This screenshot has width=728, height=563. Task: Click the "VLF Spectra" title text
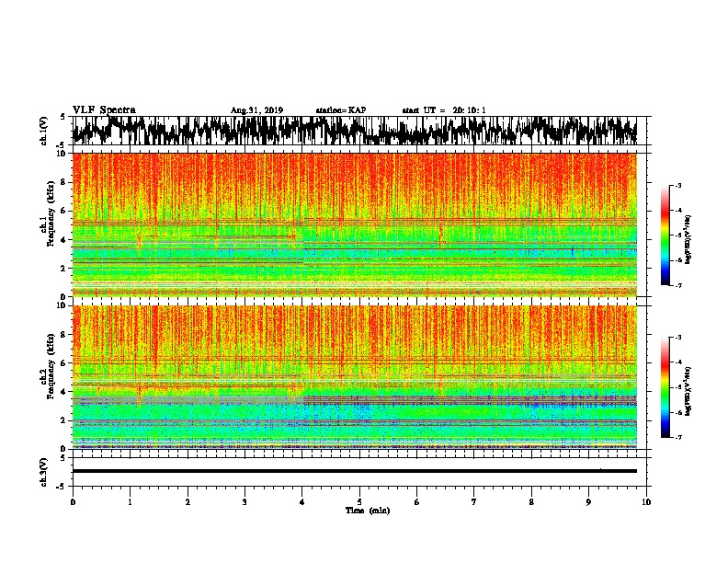104,110
